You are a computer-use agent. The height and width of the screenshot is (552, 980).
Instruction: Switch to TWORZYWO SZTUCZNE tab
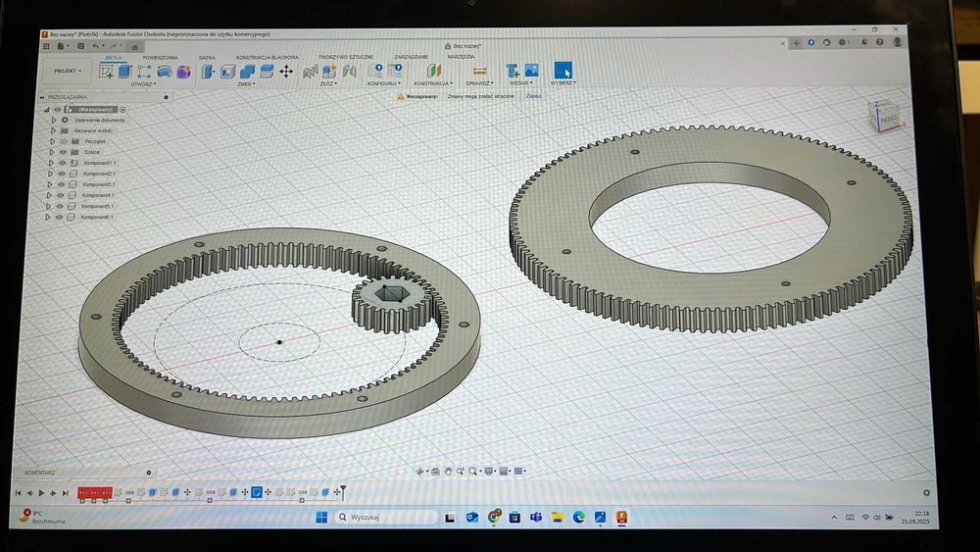tap(346, 57)
